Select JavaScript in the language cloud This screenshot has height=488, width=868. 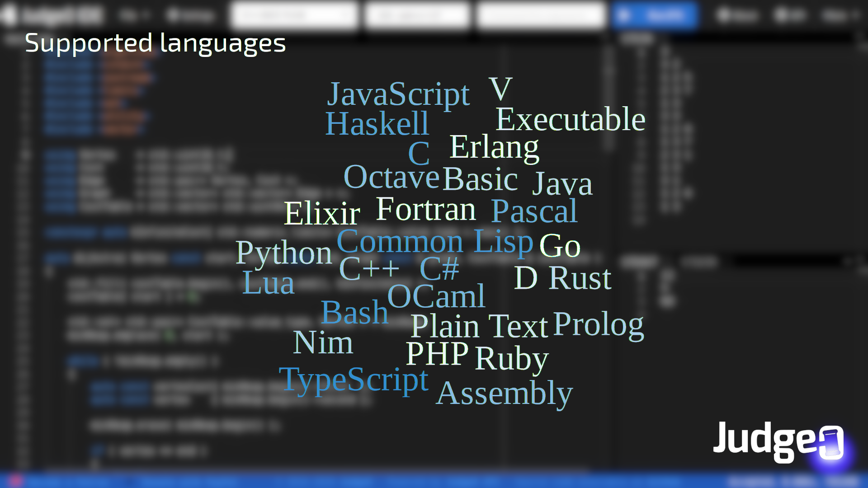click(x=398, y=94)
